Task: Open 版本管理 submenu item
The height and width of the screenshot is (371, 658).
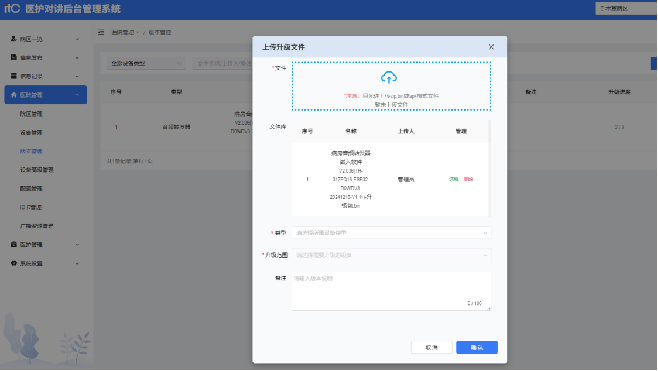Action: (x=31, y=151)
